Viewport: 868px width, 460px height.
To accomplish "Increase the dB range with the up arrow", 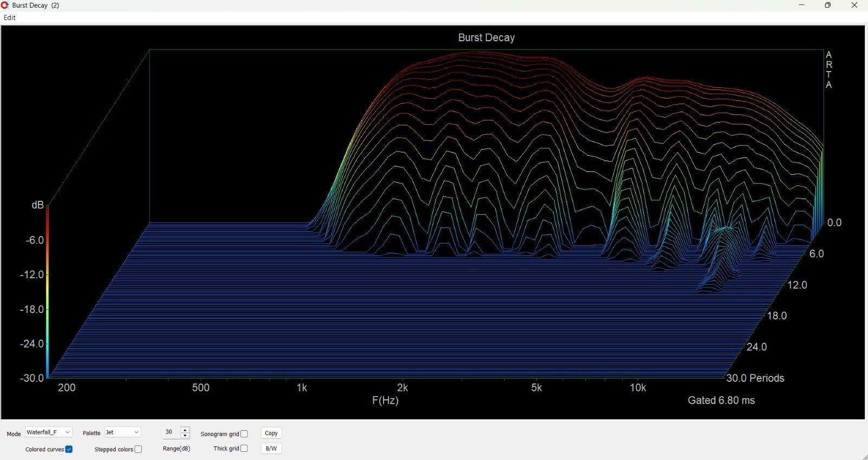I will tap(185, 430).
